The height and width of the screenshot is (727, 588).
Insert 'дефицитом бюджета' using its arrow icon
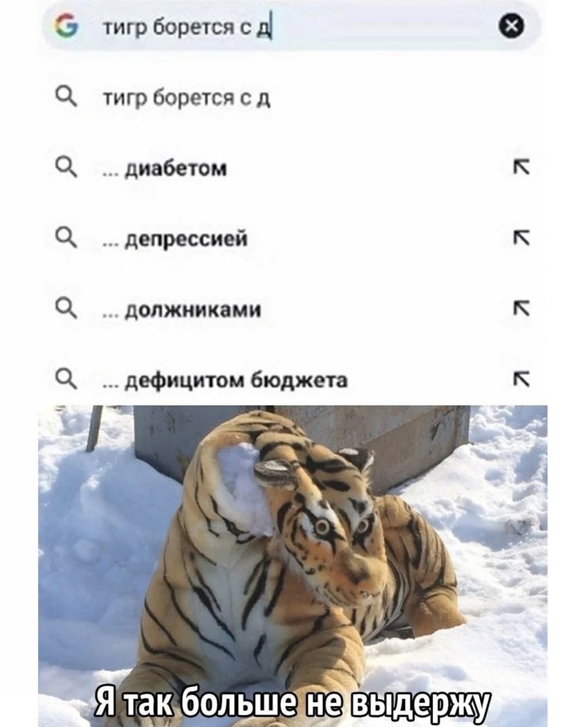pyautogui.click(x=522, y=380)
